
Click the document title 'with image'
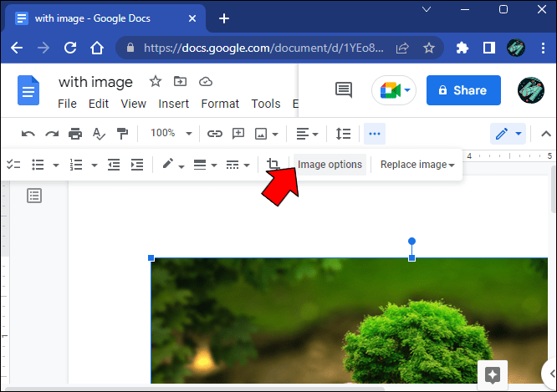click(x=95, y=82)
